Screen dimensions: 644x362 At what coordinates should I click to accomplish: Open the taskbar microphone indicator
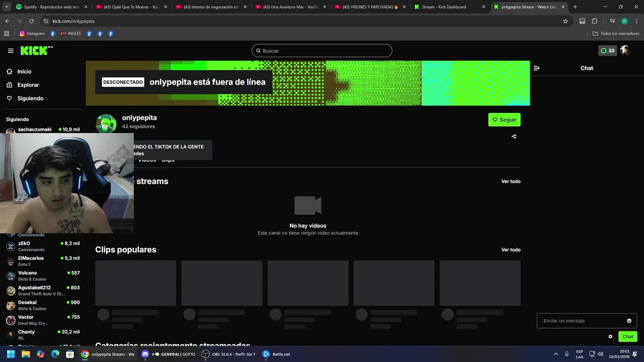tap(567, 354)
